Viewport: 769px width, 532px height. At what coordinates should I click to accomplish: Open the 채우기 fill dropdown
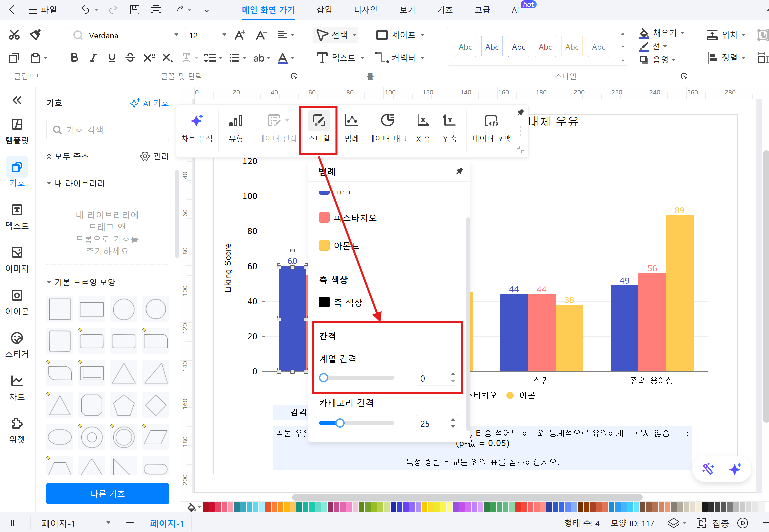(682, 33)
